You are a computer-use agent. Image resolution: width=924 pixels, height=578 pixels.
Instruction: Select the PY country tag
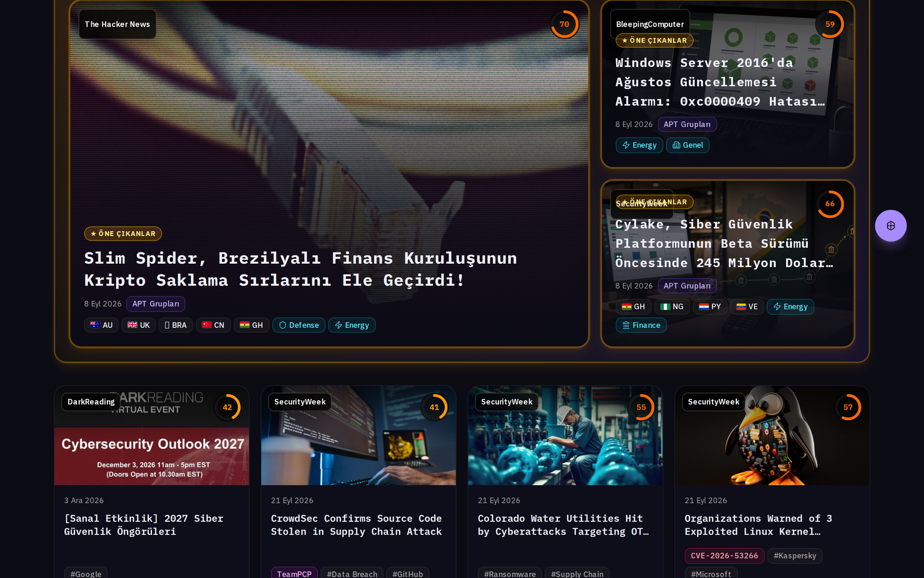point(710,307)
